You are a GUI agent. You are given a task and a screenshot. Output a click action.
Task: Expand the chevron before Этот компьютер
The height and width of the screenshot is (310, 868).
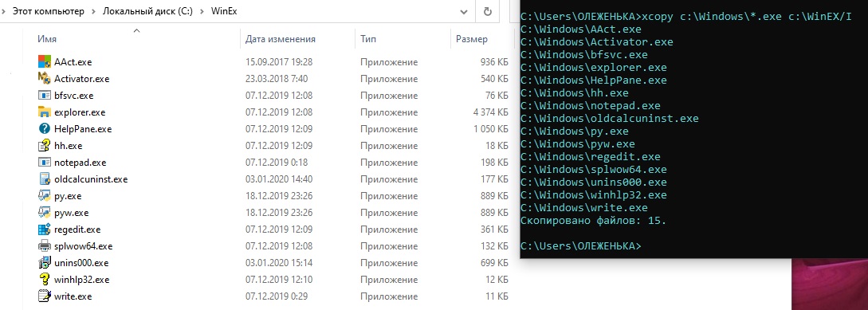point(4,11)
